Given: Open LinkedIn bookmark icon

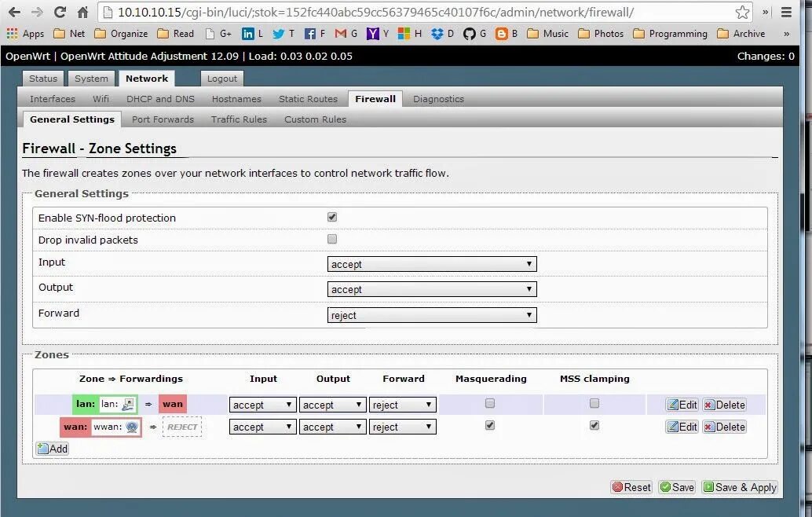Looking at the screenshot, I should (x=248, y=34).
